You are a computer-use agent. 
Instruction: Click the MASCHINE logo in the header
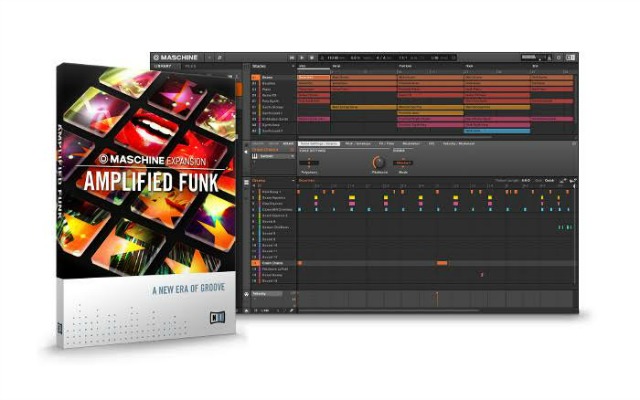pos(176,58)
